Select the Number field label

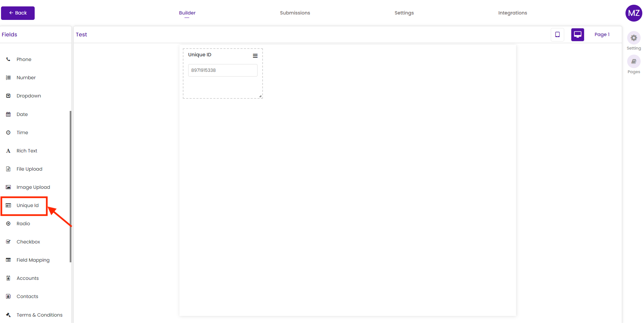click(x=26, y=78)
